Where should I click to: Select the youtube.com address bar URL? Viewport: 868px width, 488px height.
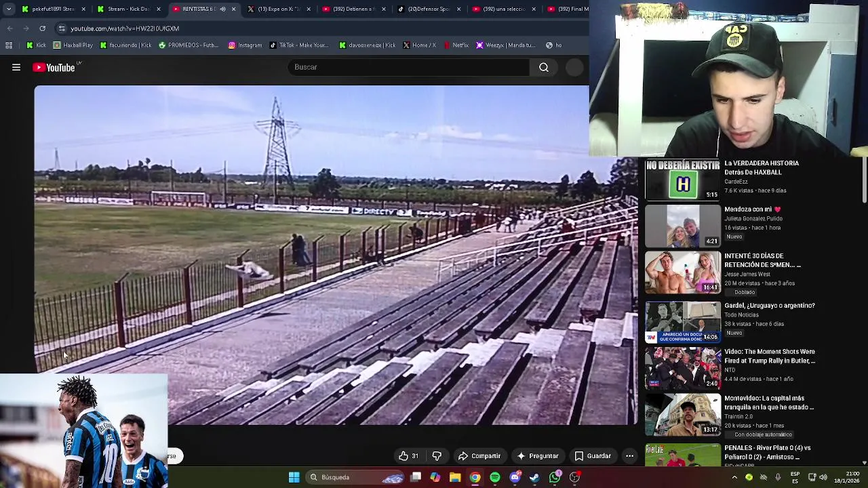point(125,28)
